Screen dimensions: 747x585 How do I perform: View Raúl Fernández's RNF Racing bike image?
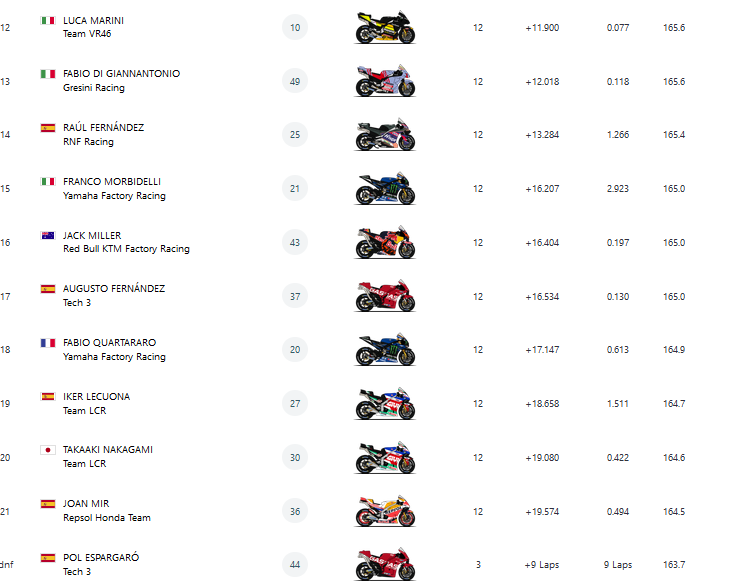click(385, 135)
